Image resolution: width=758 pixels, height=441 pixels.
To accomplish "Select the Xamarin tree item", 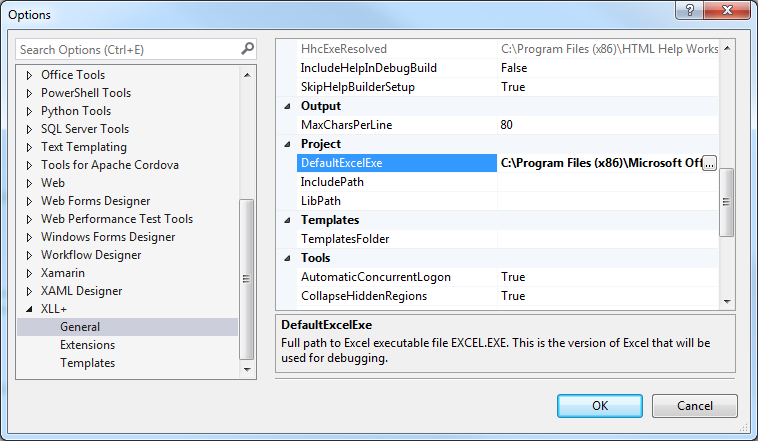I will [63, 273].
